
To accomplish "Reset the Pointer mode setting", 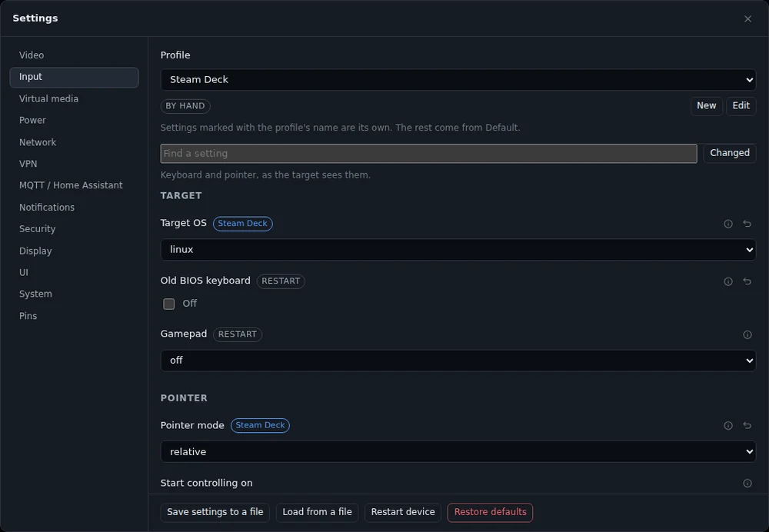I will (747, 426).
